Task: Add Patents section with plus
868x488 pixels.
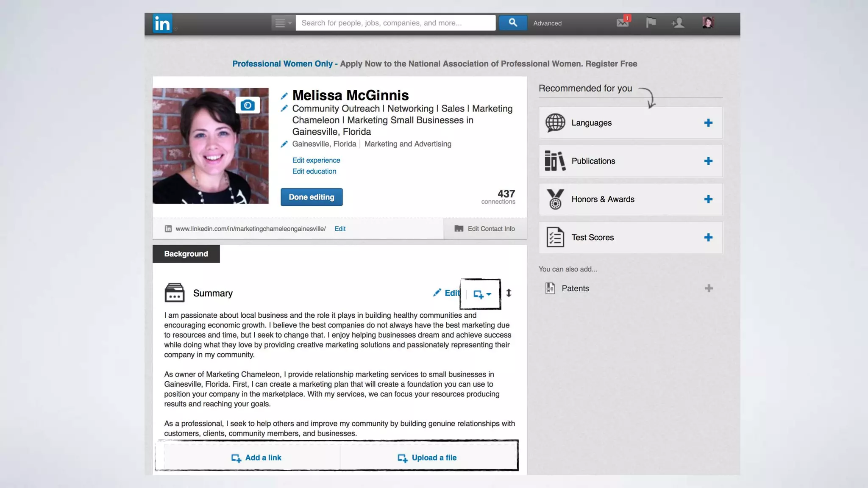Action: click(709, 288)
